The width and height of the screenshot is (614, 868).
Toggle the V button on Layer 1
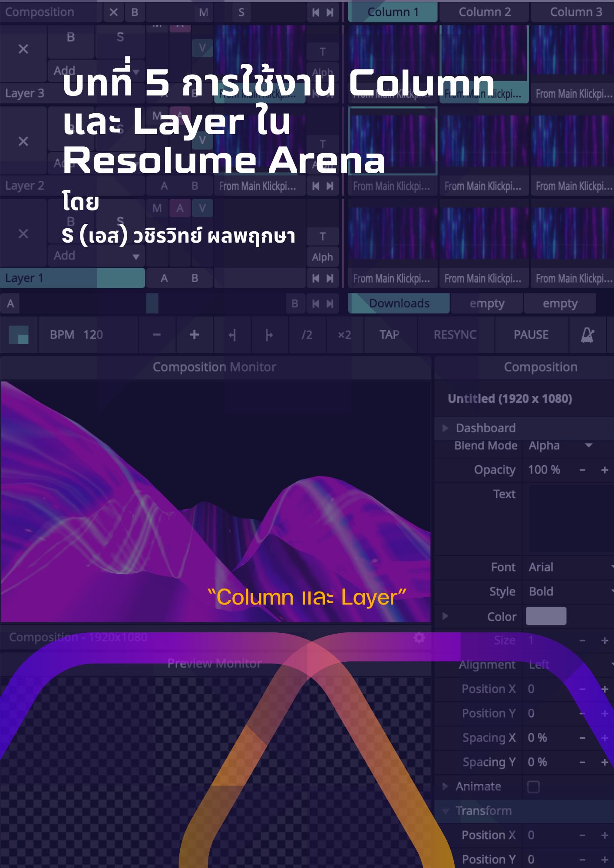point(202,208)
